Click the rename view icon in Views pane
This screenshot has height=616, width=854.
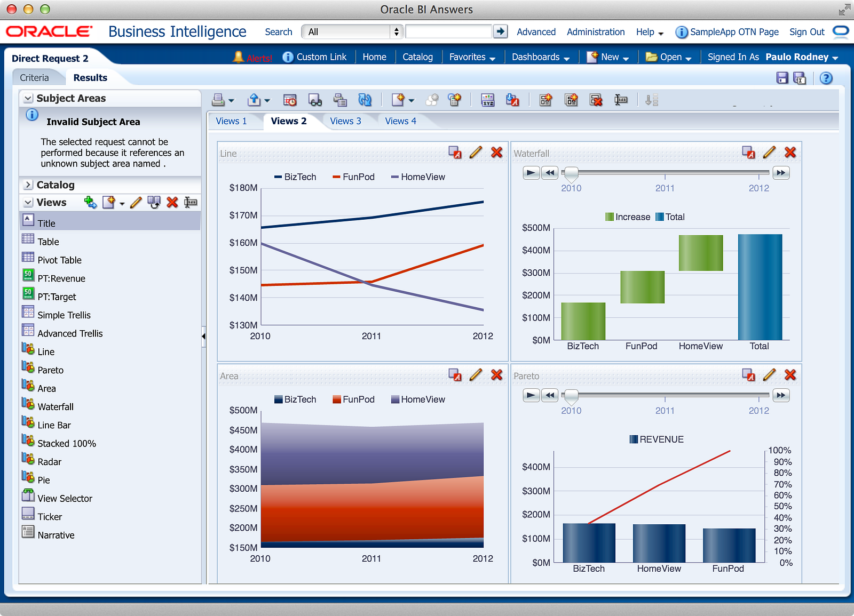(x=191, y=202)
